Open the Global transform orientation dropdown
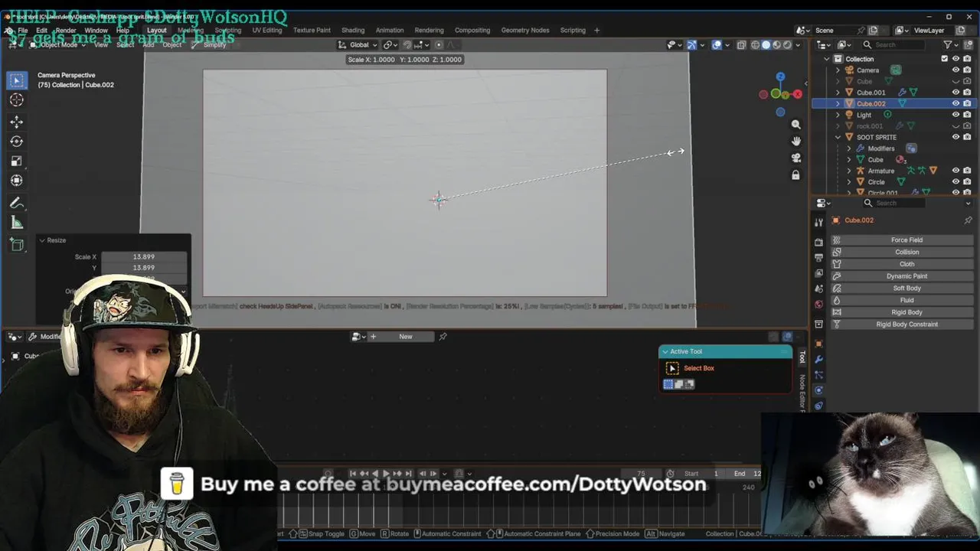The height and width of the screenshot is (551, 980). tap(359, 44)
